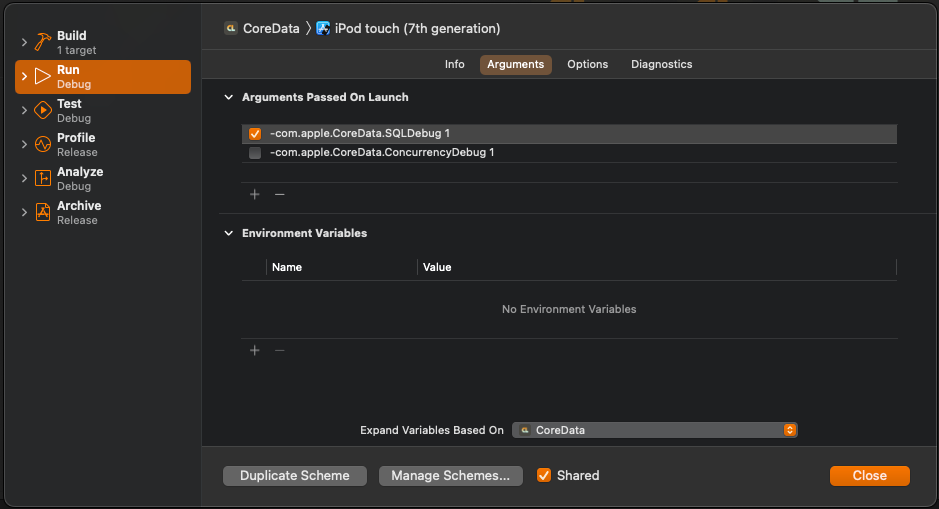
Task: Click the iPod touch simulator icon
Action: coord(323,28)
